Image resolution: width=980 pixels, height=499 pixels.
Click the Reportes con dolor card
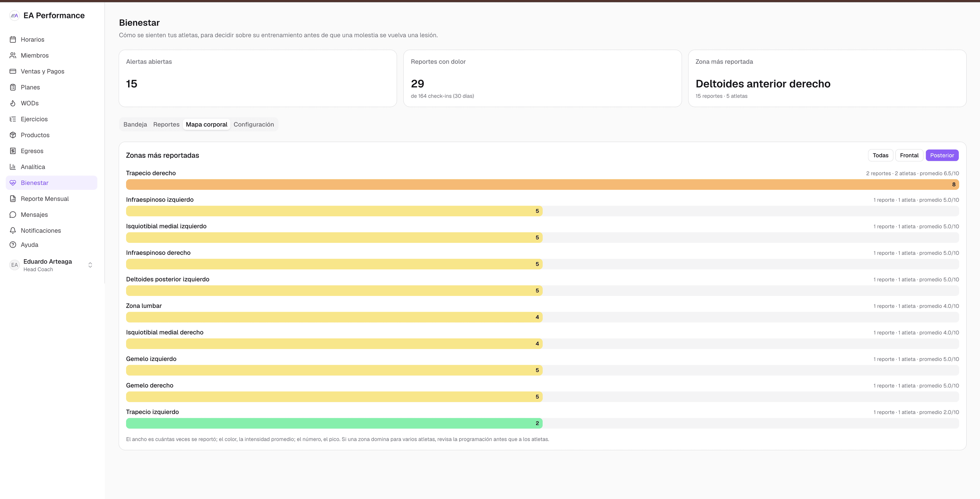(543, 78)
